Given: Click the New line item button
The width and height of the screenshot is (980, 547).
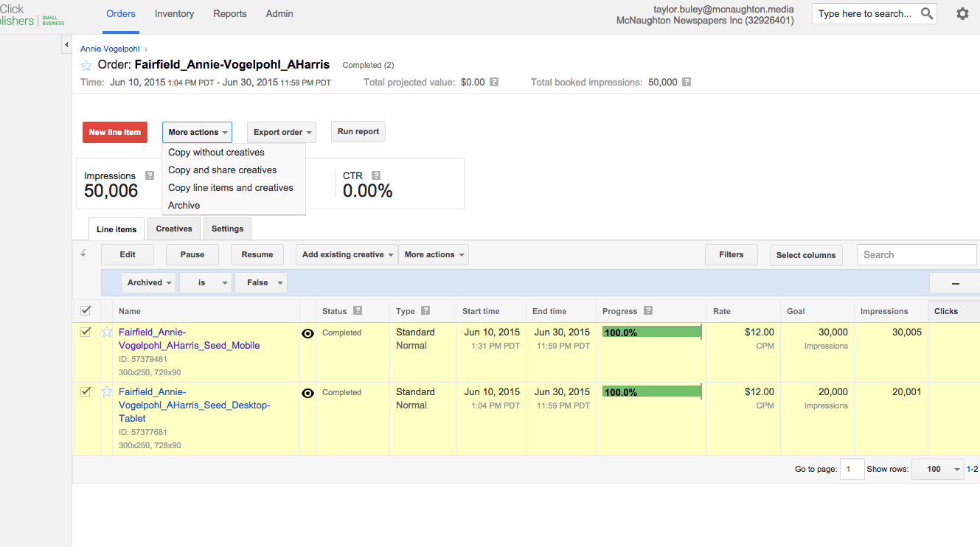Looking at the screenshot, I should (115, 133).
